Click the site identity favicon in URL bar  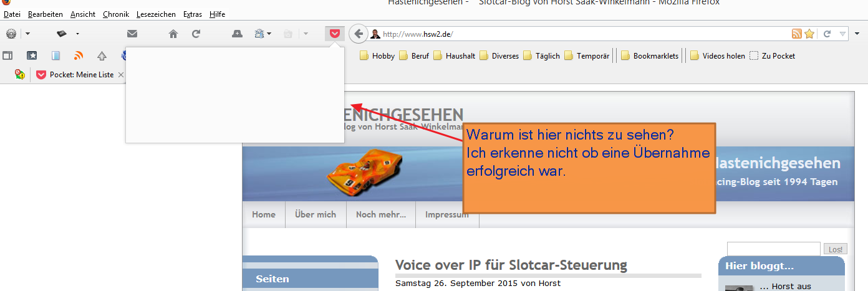point(375,34)
